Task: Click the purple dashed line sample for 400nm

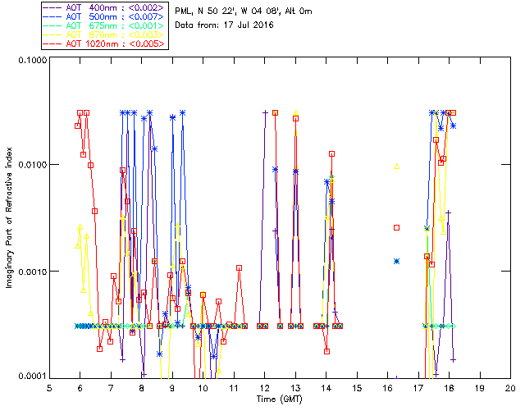Action: click(x=52, y=7)
